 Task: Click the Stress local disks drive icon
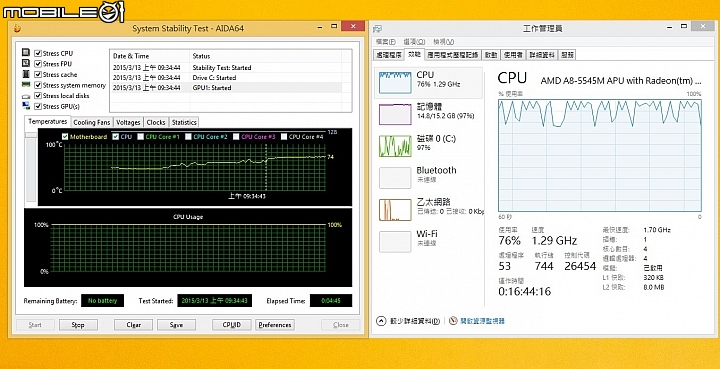pyautogui.click(x=26, y=96)
